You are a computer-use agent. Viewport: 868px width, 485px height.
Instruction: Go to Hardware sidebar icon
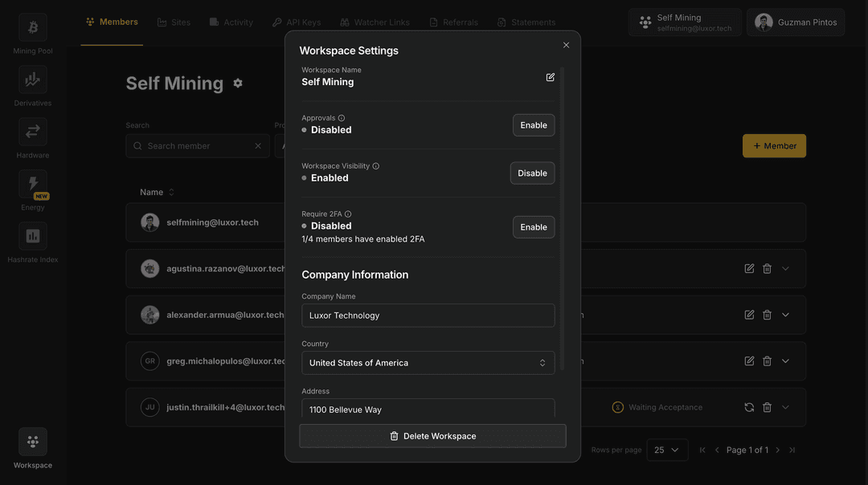coord(33,132)
